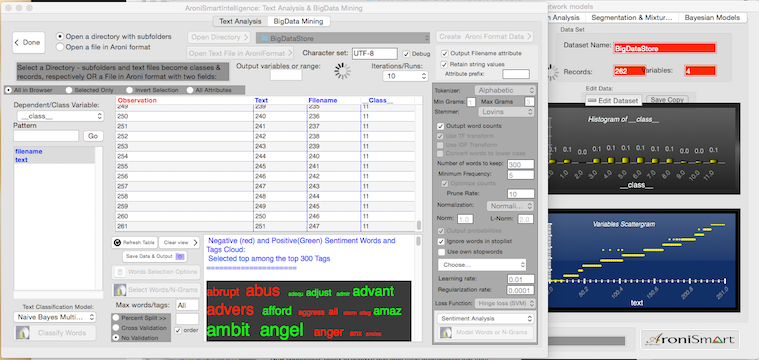
Task: Select No Validation radio option
Action: tap(116, 337)
